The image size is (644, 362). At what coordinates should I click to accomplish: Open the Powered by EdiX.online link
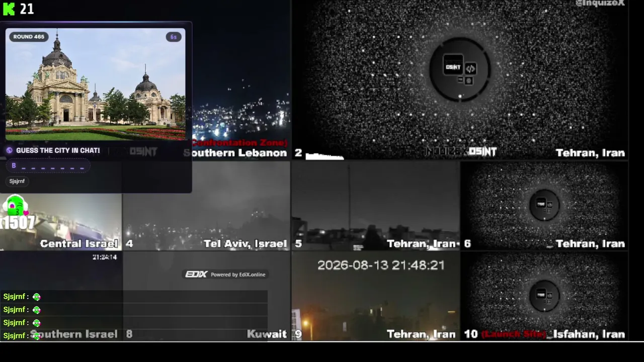point(238,275)
